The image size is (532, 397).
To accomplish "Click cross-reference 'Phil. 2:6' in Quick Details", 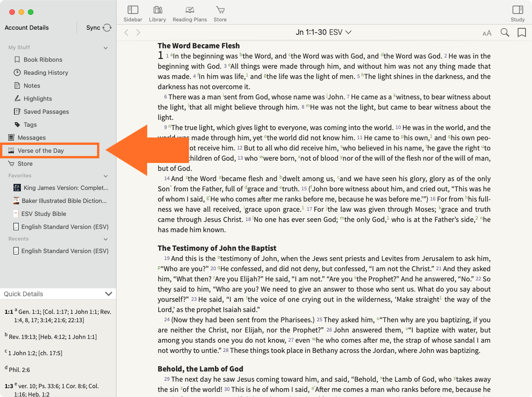I will coord(19,370).
